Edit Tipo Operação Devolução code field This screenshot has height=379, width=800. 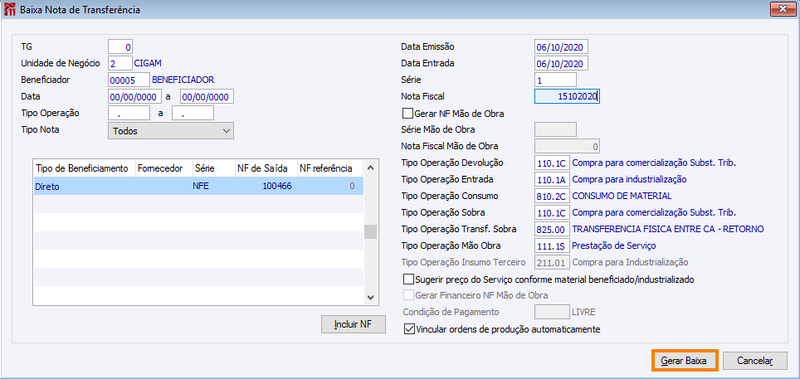(x=552, y=163)
